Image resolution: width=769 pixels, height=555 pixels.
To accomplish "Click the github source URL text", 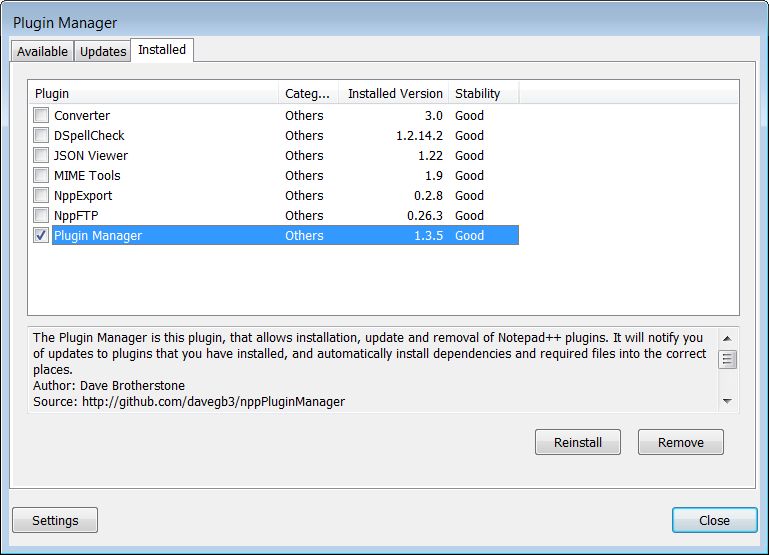I will pos(213,402).
